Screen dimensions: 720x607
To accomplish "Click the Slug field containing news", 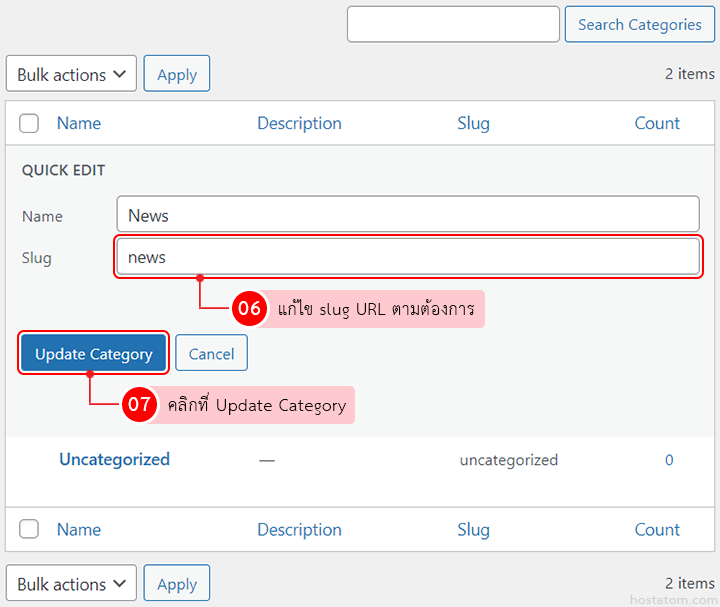I will (407, 257).
